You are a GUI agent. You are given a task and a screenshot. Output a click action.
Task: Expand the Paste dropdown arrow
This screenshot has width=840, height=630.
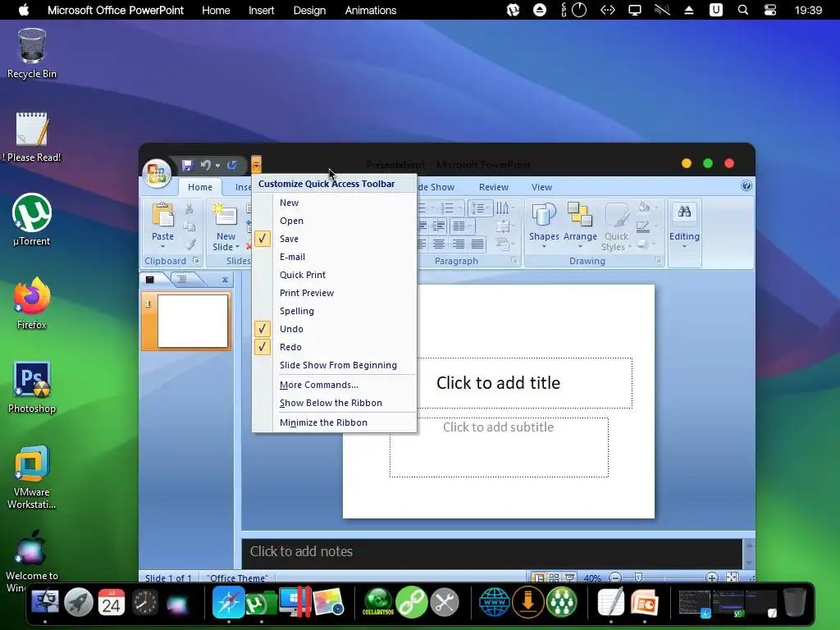coord(163,247)
